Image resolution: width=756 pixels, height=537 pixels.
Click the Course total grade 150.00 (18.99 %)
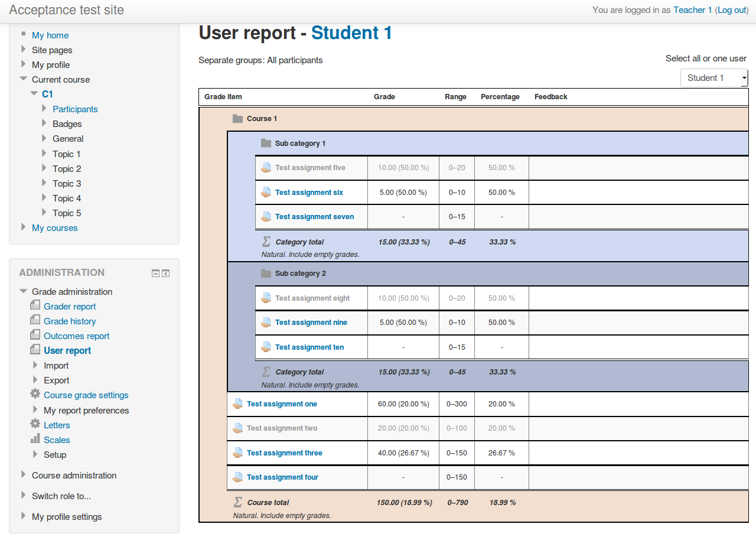tap(405, 503)
